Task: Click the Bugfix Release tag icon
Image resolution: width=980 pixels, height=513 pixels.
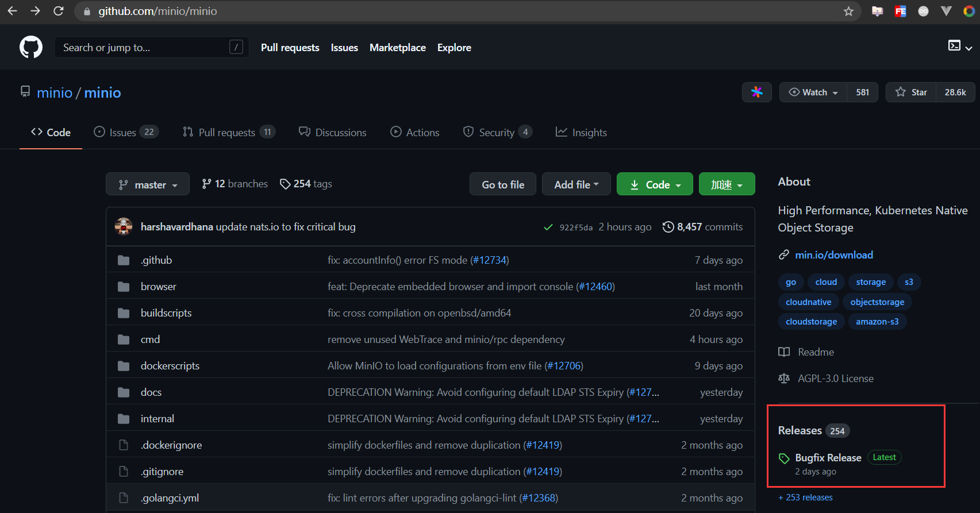Action: tap(784, 458)
